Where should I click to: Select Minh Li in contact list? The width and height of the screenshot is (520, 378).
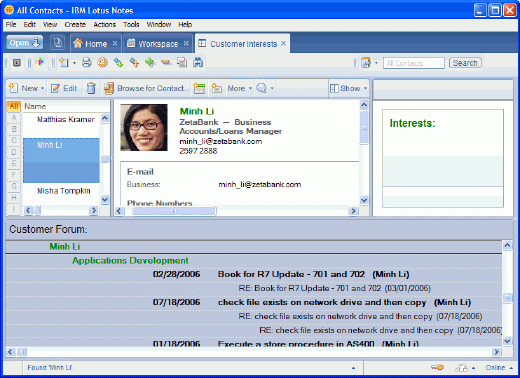point(61,160)
